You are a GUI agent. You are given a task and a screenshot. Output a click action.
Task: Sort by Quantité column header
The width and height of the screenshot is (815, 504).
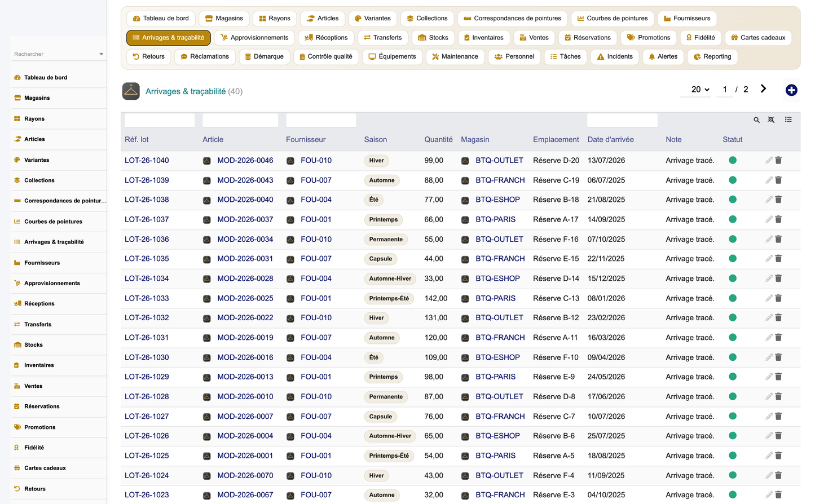(x=438, y=139)
